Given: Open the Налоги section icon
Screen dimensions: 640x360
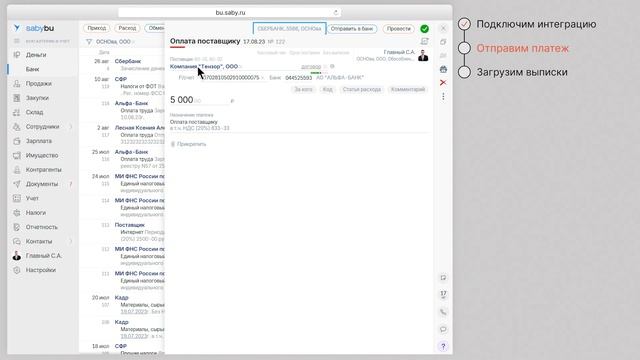Looking at the screenshot, I should coord(17,213).
